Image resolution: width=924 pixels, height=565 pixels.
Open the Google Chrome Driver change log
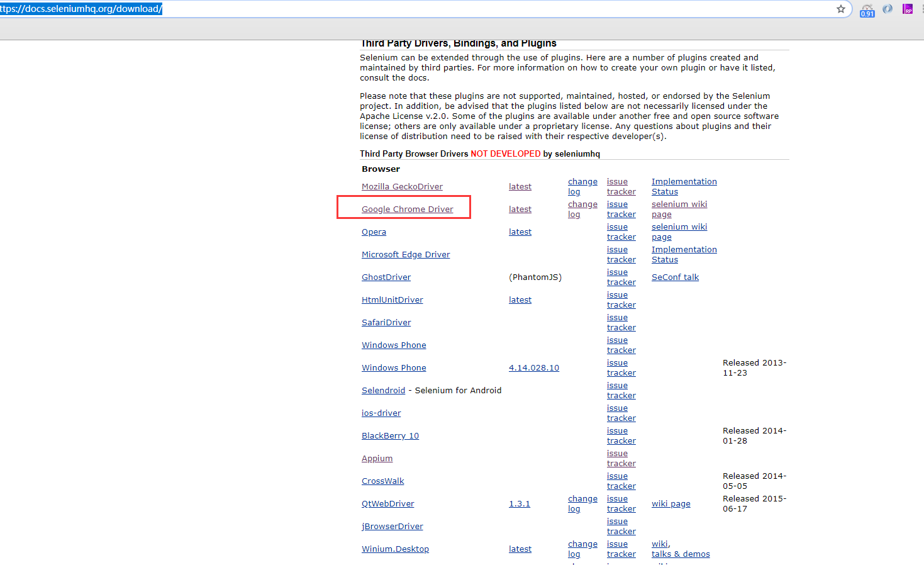(582, 209)
